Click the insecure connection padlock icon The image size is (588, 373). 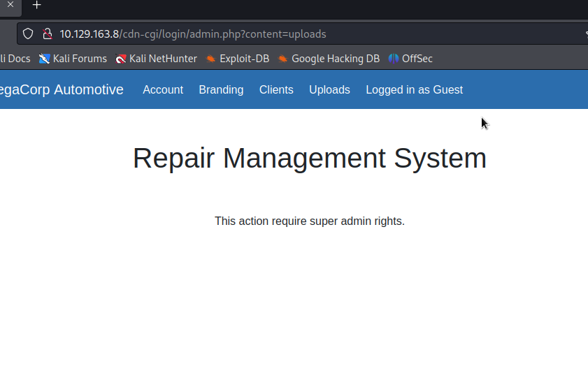[47, 34]
